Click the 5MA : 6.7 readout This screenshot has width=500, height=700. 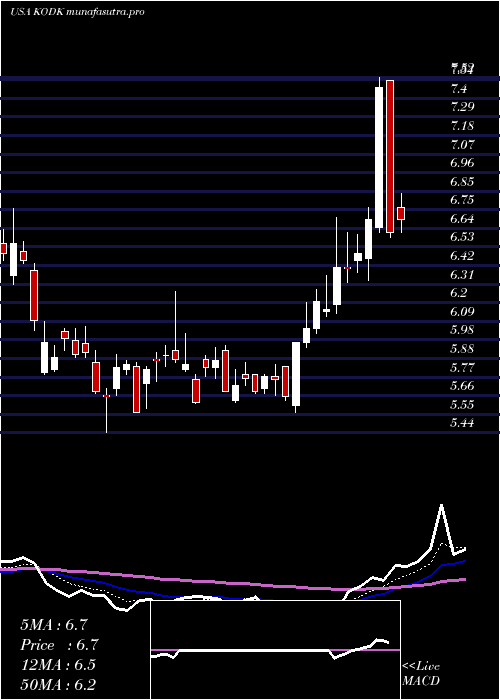coord(54,625)
